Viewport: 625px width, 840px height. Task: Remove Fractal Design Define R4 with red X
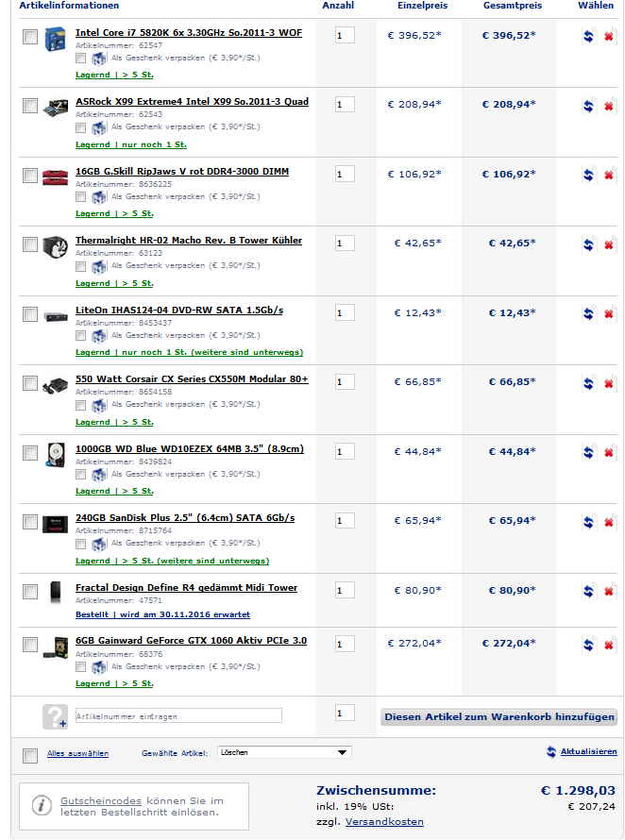point(609,592)
